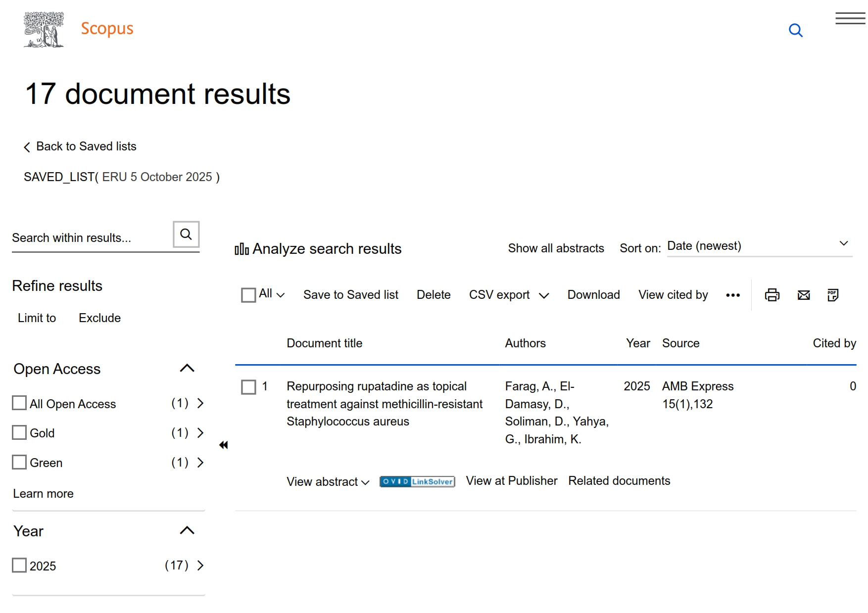Screen dimensions: 868x613
Task: Collapse the sidebar with the double-arrow icon
Action: coord(224,445)
